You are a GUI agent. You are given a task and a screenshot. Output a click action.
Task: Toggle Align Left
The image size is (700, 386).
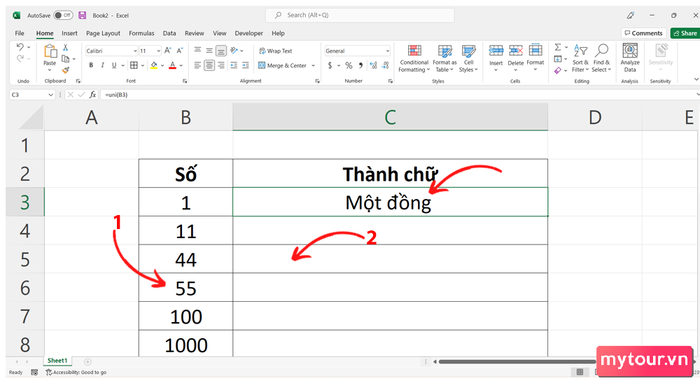198,66
